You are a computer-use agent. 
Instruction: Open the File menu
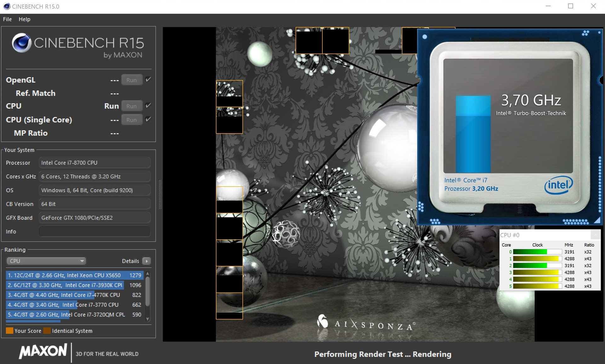click(x=7, y=19)
